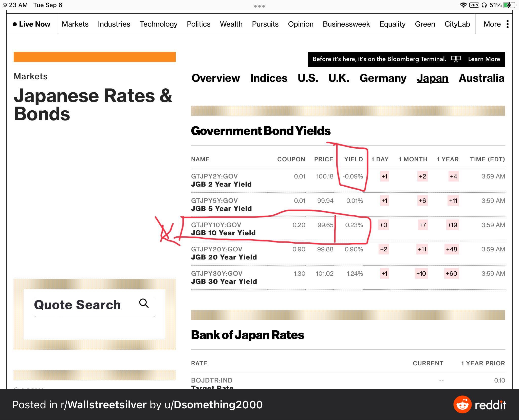This screenshot has height=420, width=519.
Task: Open the JGB 30 Year Yield quote
Action: [224, 281]
